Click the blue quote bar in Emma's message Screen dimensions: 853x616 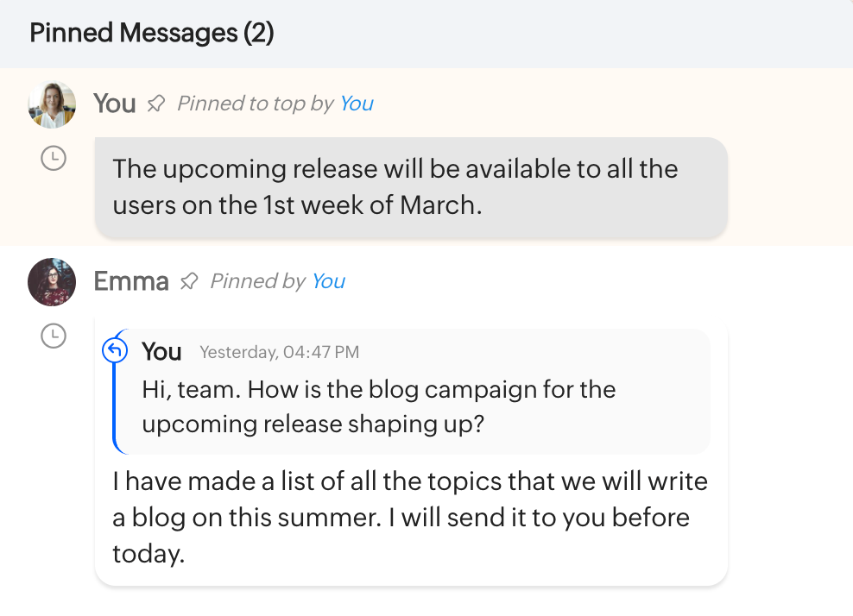click(x=114, y=405)
